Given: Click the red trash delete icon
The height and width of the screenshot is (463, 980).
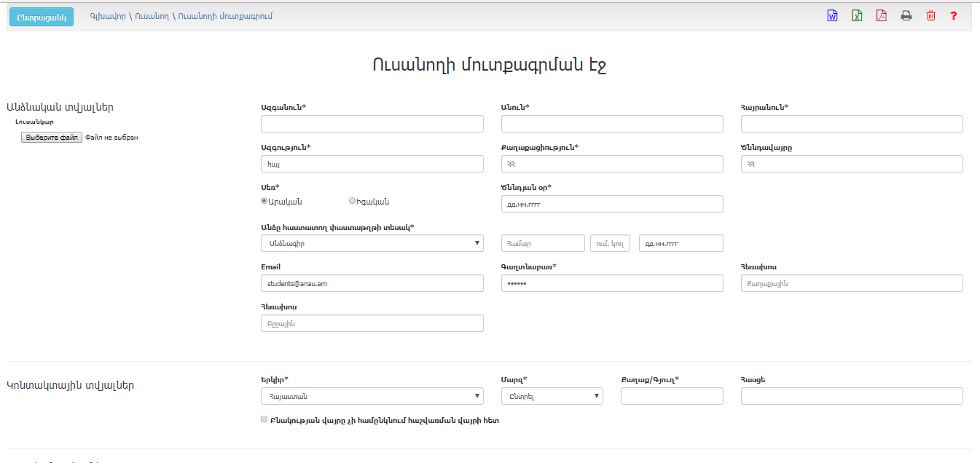Looking at the screenshot, I should pos(930,16).
